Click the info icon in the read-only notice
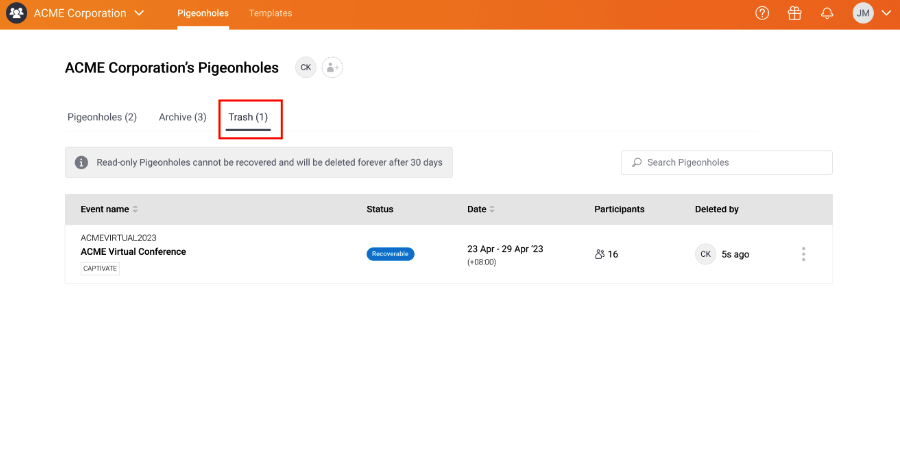This screenshot has height=464, width=900. (82, 163)
